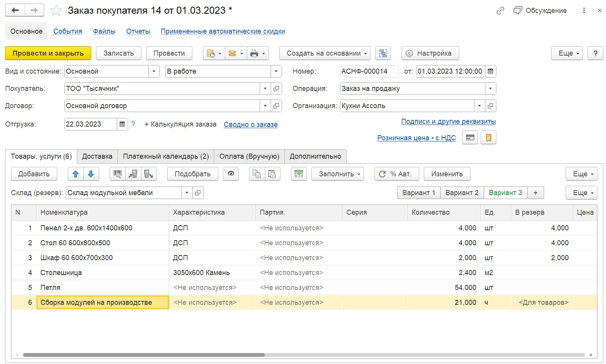Add a new variant with the plus button
Viewport: 606px width, 364px height.
click(535, 193)
